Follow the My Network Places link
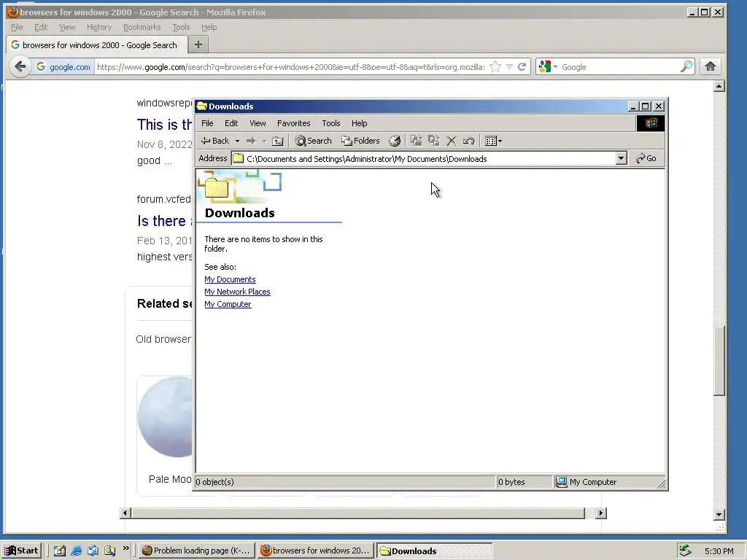Image resolution: width=747 pixels, height=560 pixels. pyautogui.click(x=237, y=292)
